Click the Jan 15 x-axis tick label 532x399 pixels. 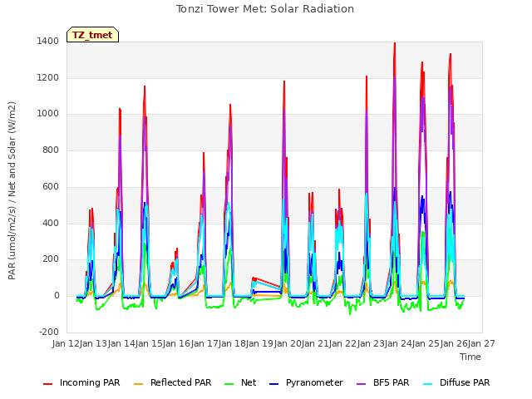(149, 343)
